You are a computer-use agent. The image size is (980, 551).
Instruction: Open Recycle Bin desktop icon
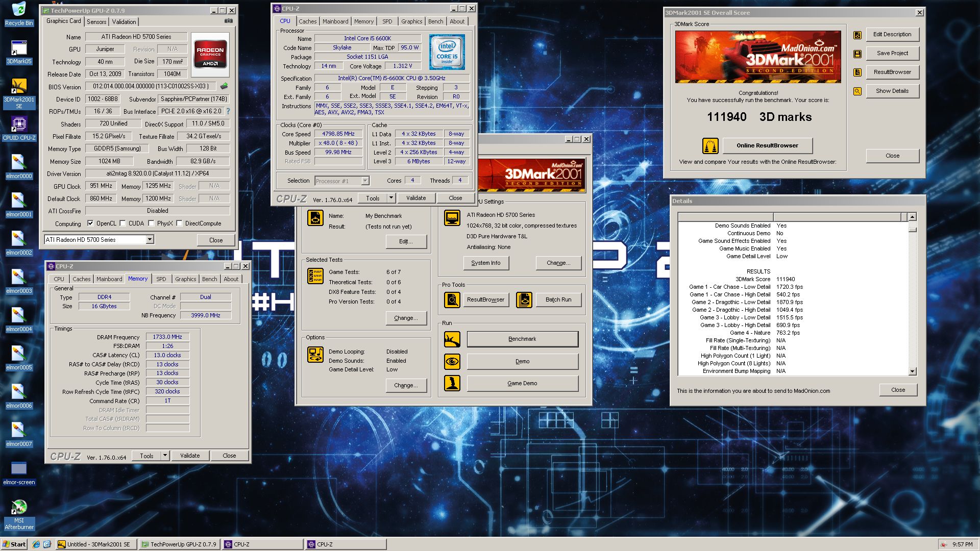click(19, 14)
